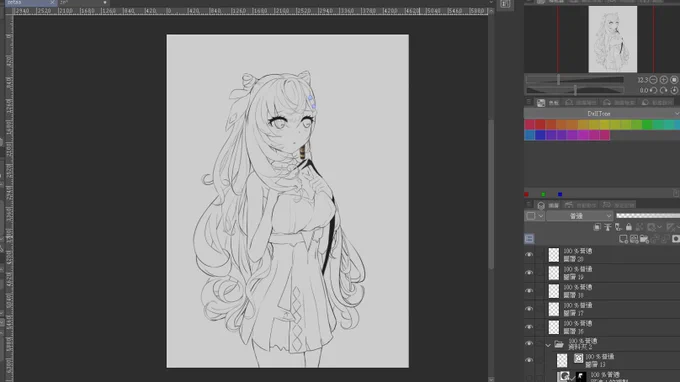Open the blending mode dropdown

(x=579, y=216)
